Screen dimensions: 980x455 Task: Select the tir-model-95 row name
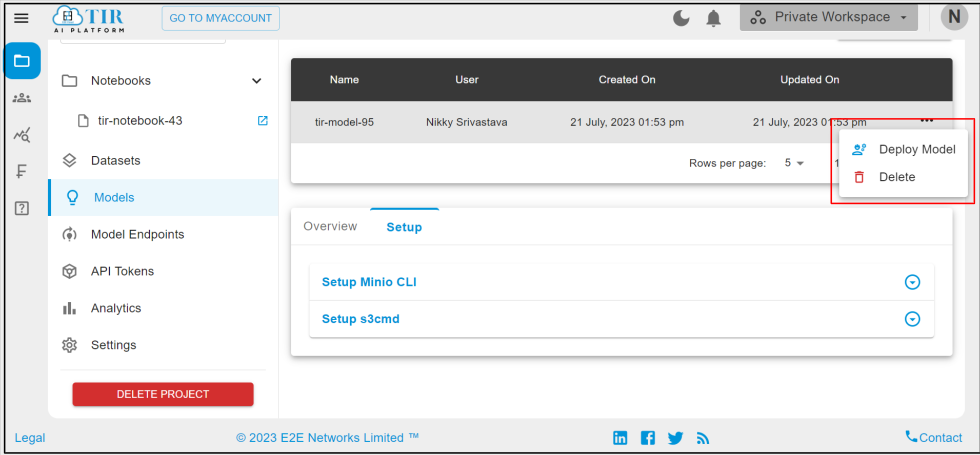(x=344, y=122)
